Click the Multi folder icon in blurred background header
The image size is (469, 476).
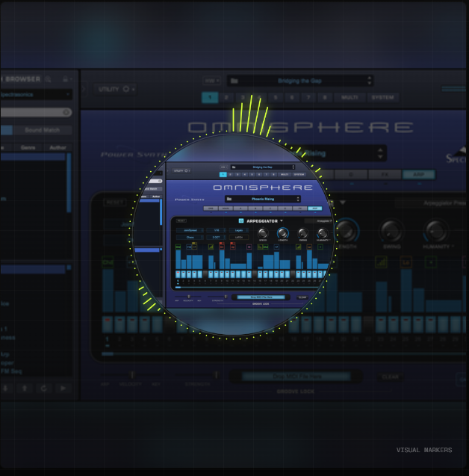coord(234,81)
